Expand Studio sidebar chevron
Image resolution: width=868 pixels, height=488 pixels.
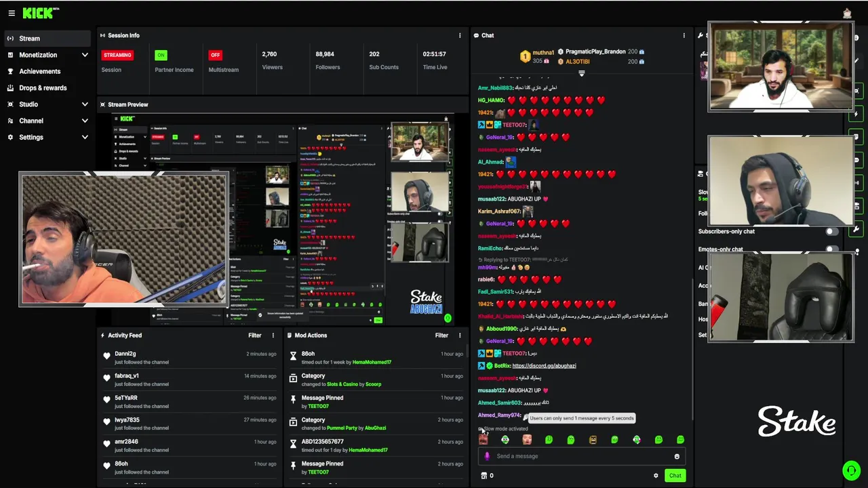(85, 104)
